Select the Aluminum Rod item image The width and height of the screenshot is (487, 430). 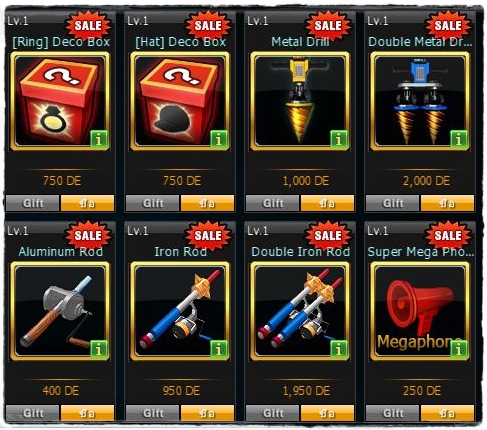[x=60, y=311]
